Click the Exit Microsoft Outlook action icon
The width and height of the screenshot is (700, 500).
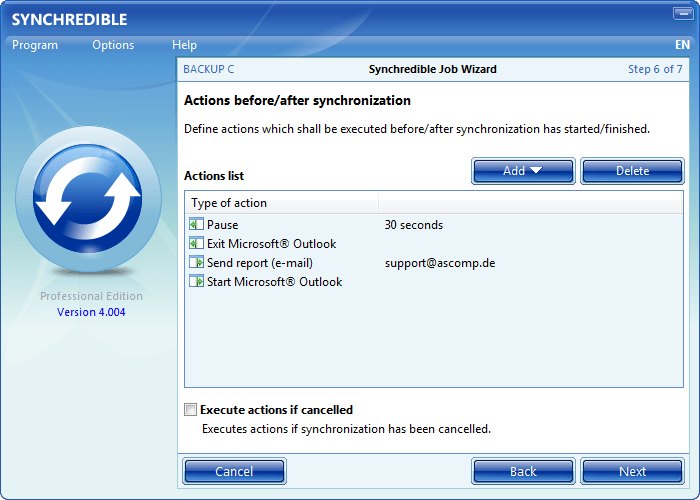tap(196, 244)
